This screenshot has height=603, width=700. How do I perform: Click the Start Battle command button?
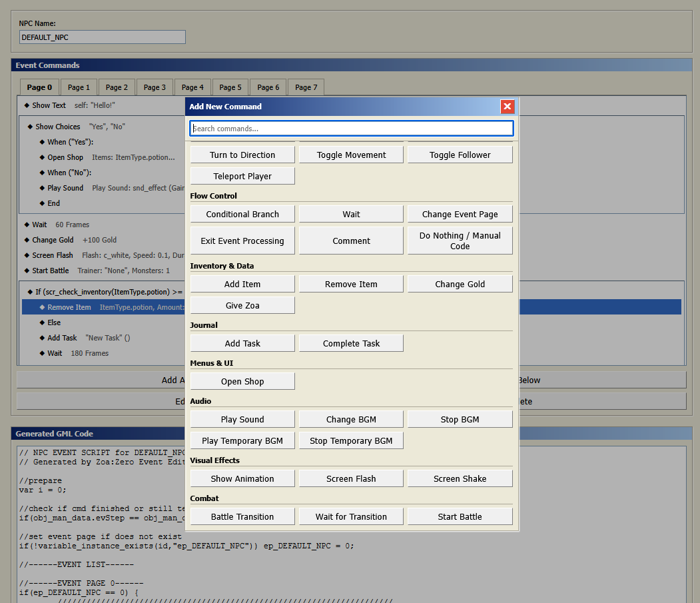click(460, 516)
